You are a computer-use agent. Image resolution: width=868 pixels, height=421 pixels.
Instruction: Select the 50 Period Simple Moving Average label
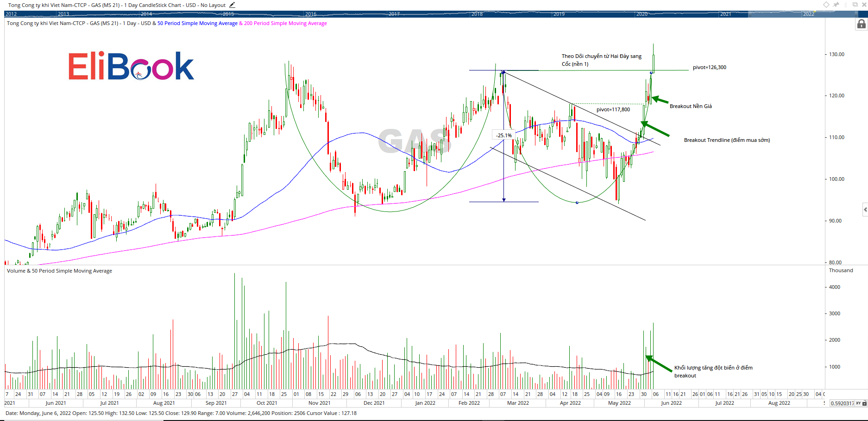[197, 23]
